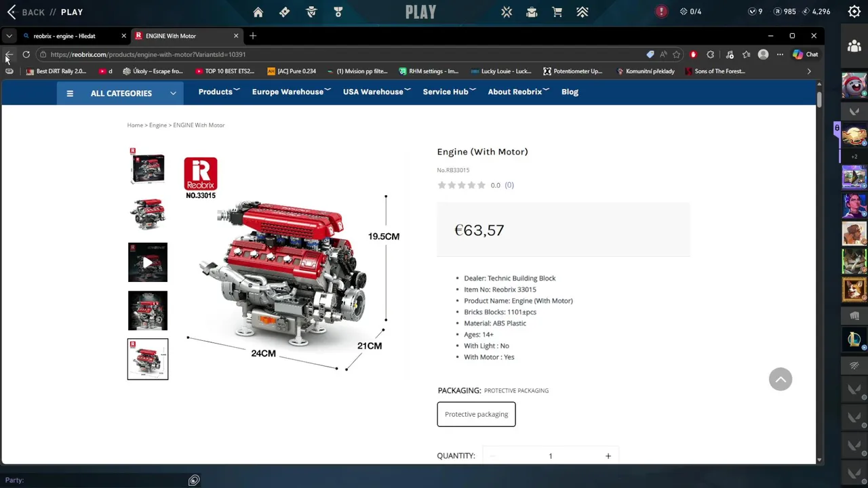The height and width of the screenshot is (488, 868).
Task: Open a new browser tab
Action: tap(253, 36)
